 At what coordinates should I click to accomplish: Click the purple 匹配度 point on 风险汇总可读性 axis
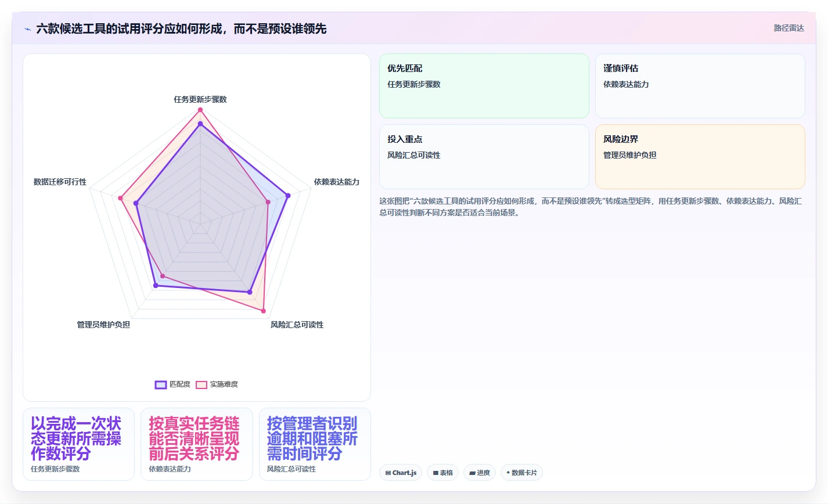pos(250,292)
